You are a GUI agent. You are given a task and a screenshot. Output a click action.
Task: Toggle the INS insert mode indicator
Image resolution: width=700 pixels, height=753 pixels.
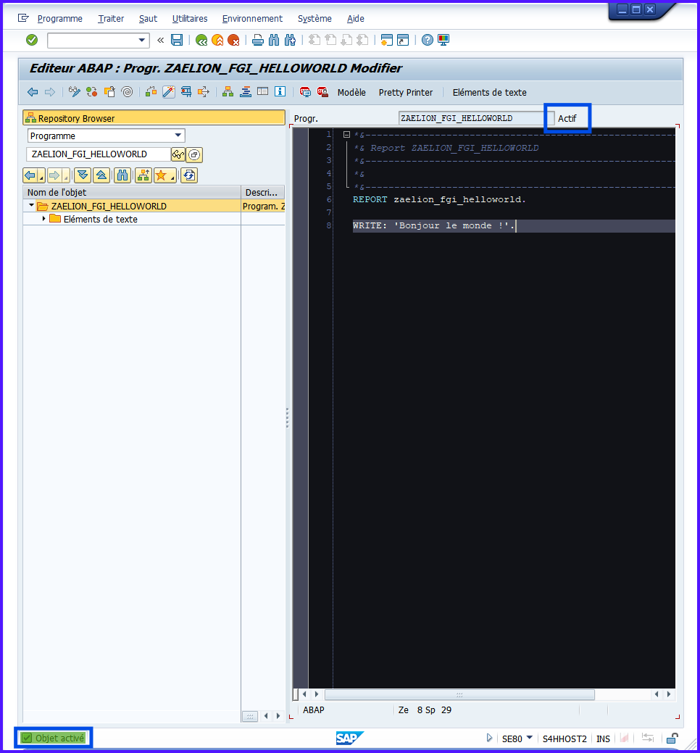point(603,739)
